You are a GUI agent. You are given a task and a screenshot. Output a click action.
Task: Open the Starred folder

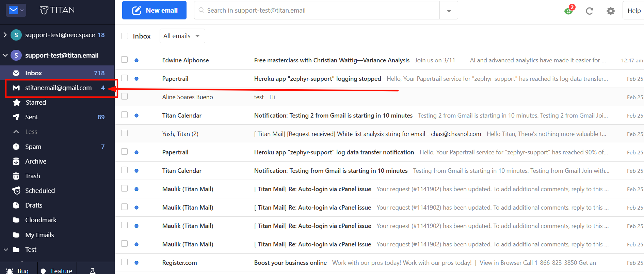coord(57,102)
